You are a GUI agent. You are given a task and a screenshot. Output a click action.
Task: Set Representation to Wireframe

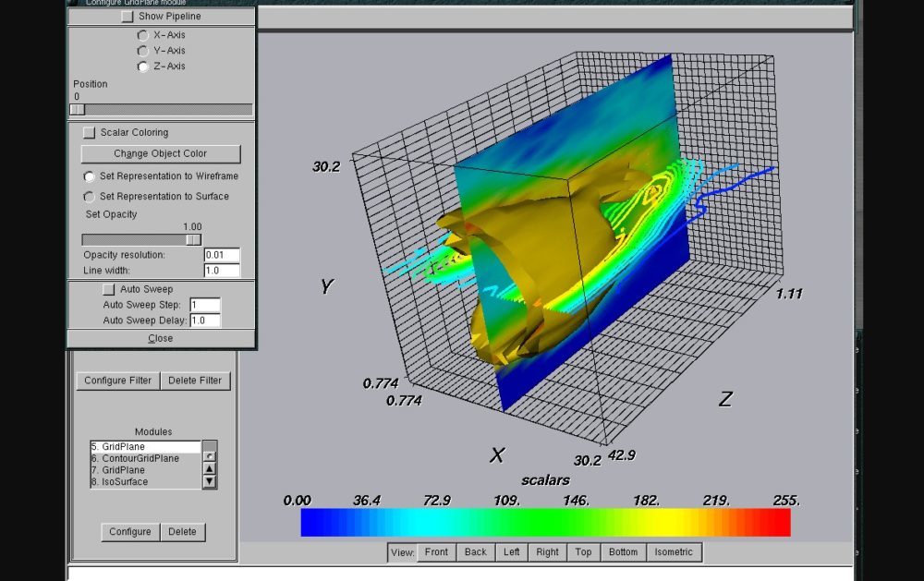90,176
